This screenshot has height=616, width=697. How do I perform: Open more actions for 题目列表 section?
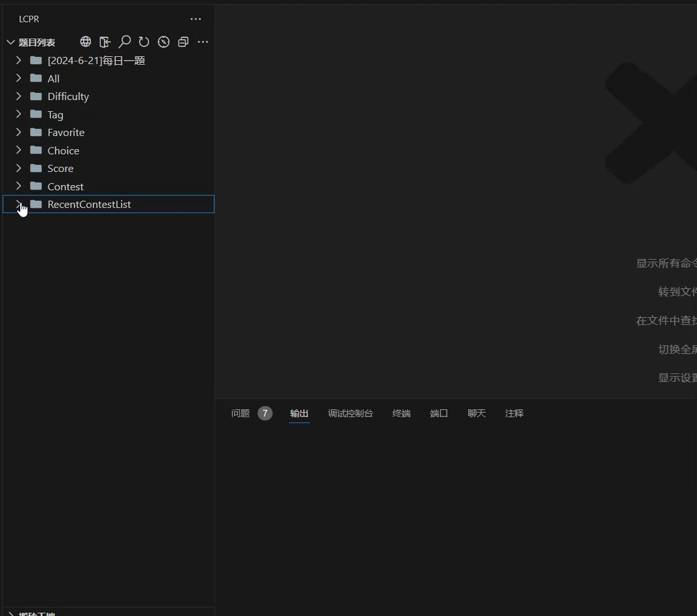click(x=203, y=42)
